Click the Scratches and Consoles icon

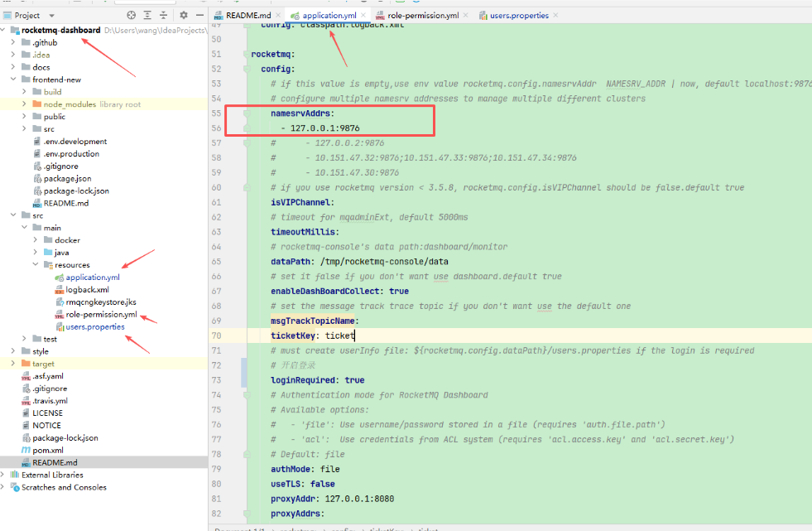click(x=15, y=487)
